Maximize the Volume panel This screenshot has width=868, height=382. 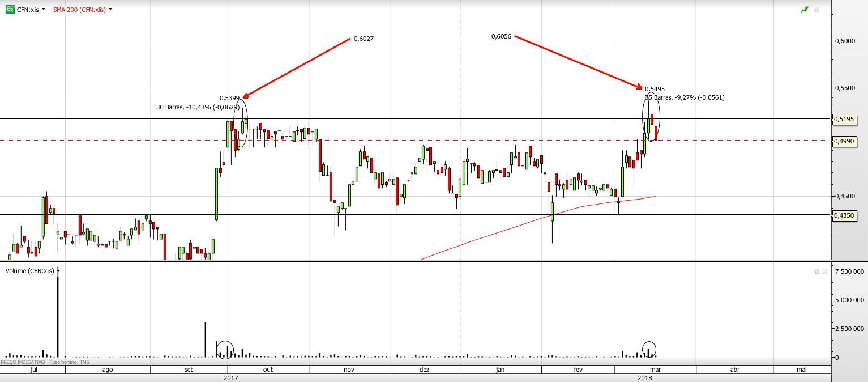tap(816, 271)
